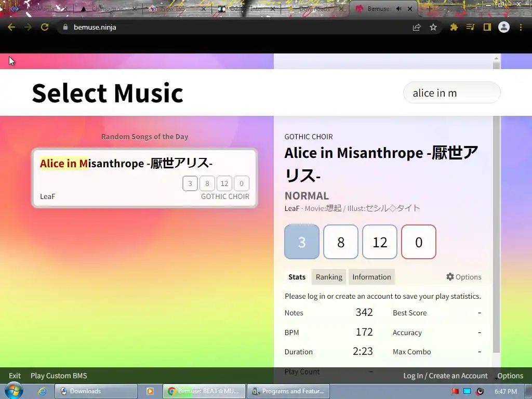The image size is (532, 399).
Task: Select level 8 chip on song card
Action: tap(207, 183)
